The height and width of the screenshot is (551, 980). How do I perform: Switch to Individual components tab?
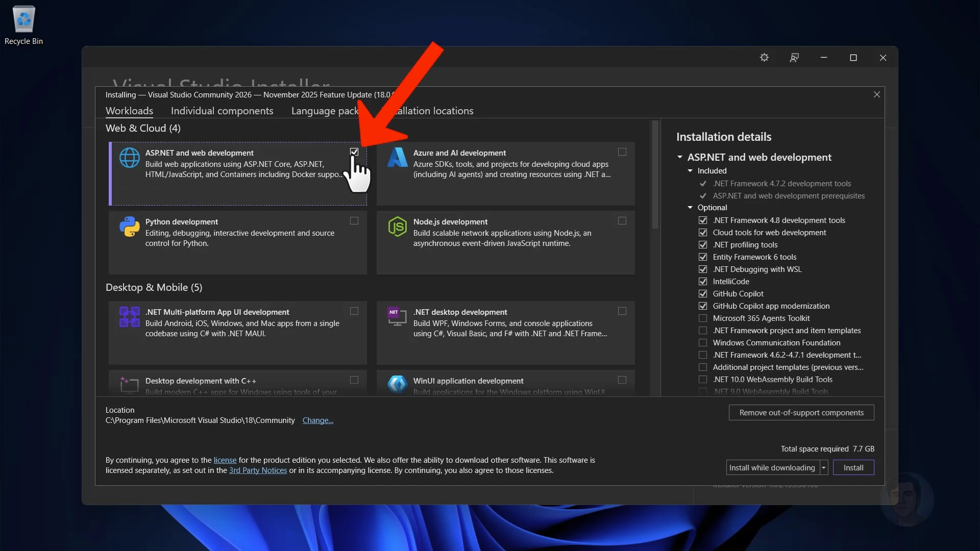tap(222, 111)
